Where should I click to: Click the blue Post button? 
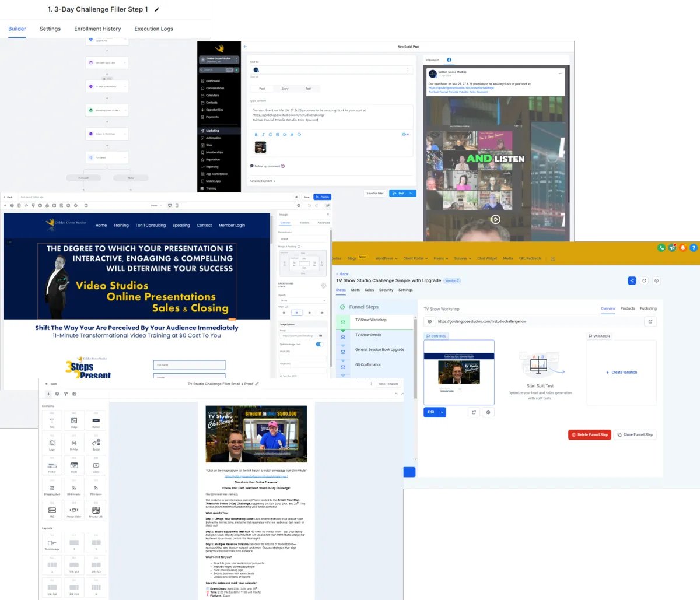coord(398,193)
